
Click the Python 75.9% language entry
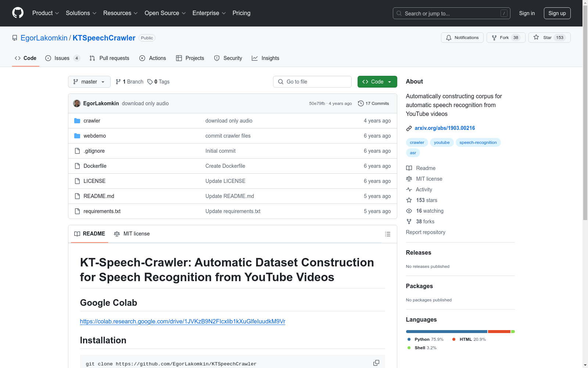(x=426, y=339)
